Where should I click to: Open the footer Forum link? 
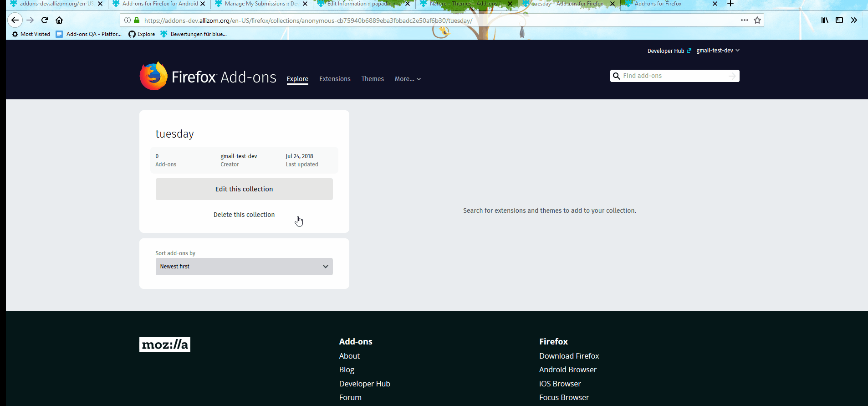coord(350,397)
